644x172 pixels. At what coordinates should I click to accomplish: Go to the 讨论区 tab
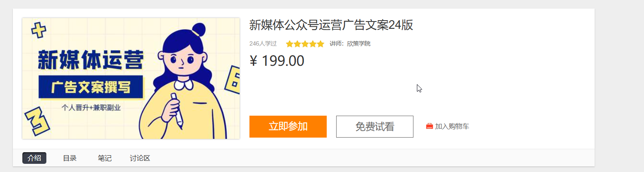pos(140,158)
